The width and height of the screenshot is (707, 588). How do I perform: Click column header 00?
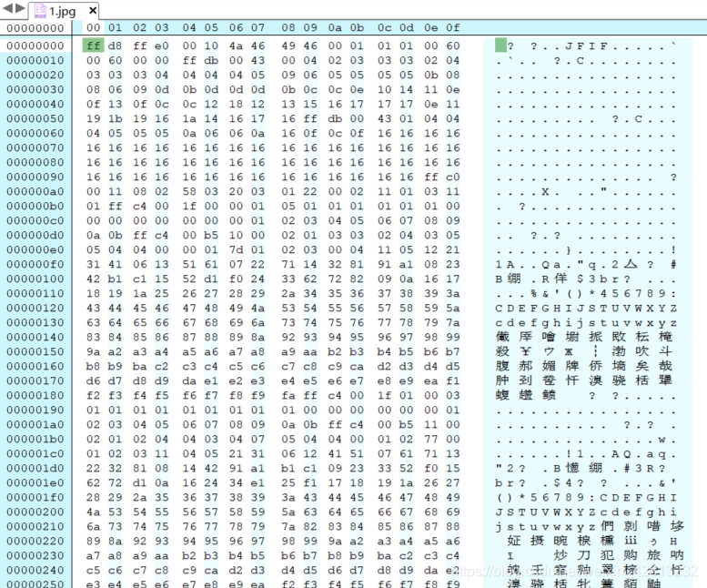(94, 27)
